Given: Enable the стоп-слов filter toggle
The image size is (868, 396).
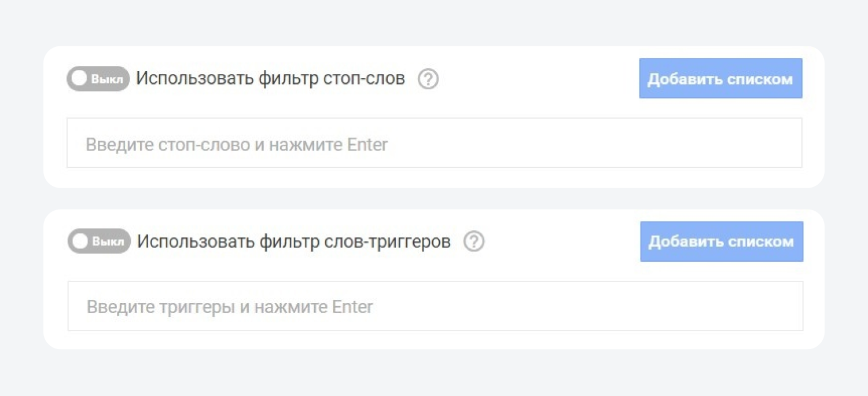Looking at the screenshot, I should (98, 79).
